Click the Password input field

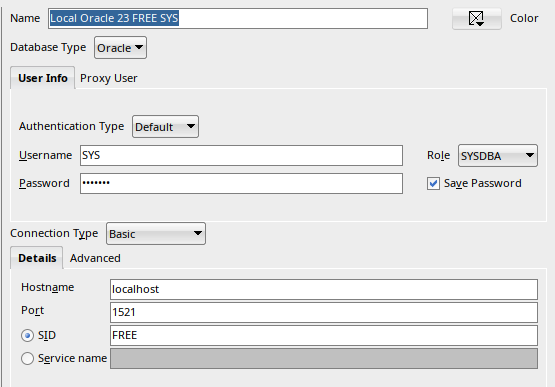[241, 183]
